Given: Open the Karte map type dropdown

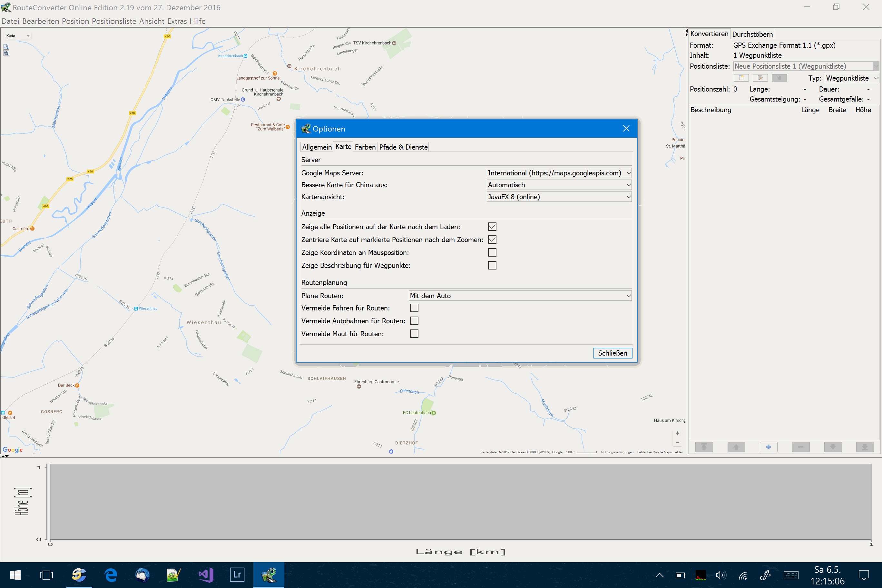Looking at the screenshot, I should 18,36.
